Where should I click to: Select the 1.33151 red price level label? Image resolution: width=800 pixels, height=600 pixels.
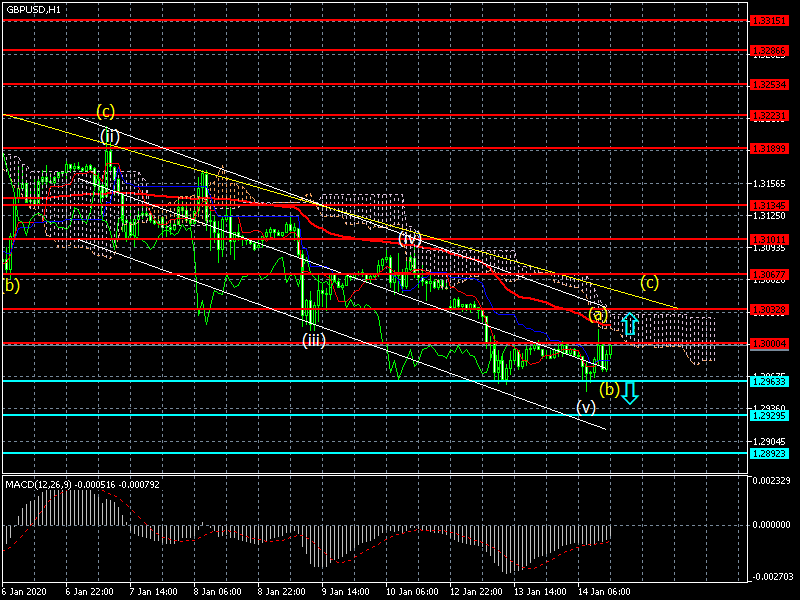click(x=769, y=21)
